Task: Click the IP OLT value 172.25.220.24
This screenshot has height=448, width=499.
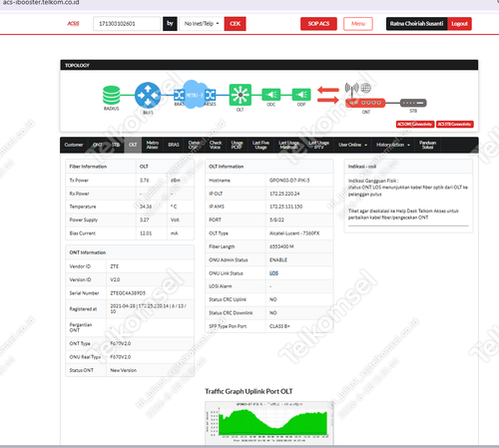Action: click(284, 194)
